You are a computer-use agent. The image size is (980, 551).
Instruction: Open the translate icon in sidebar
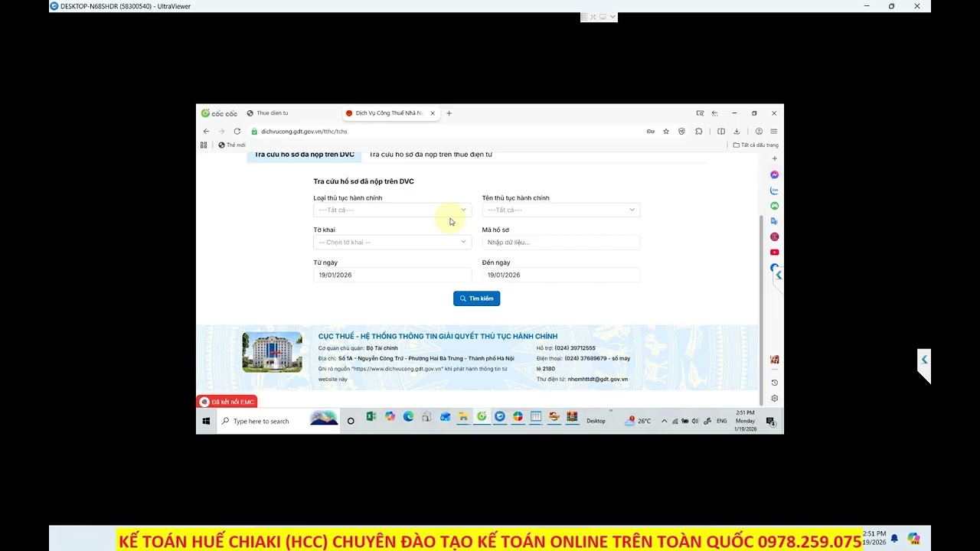point(775,221)
